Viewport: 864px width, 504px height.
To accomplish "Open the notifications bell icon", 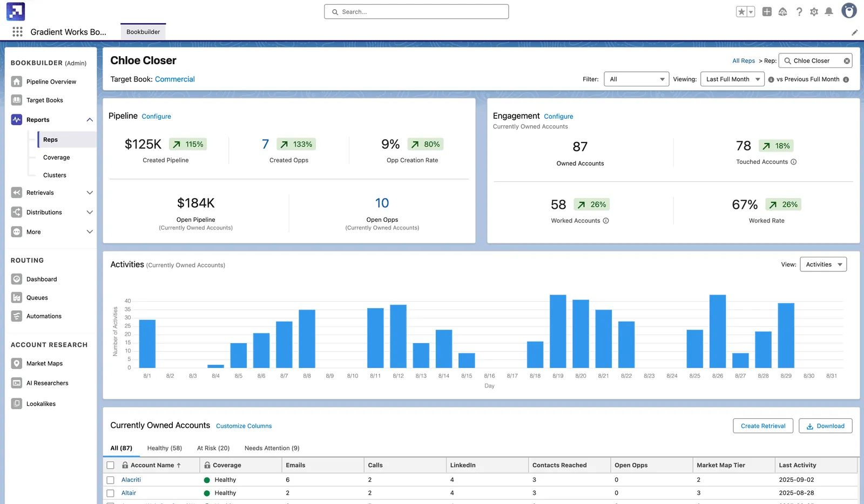I will click(829, 11).
